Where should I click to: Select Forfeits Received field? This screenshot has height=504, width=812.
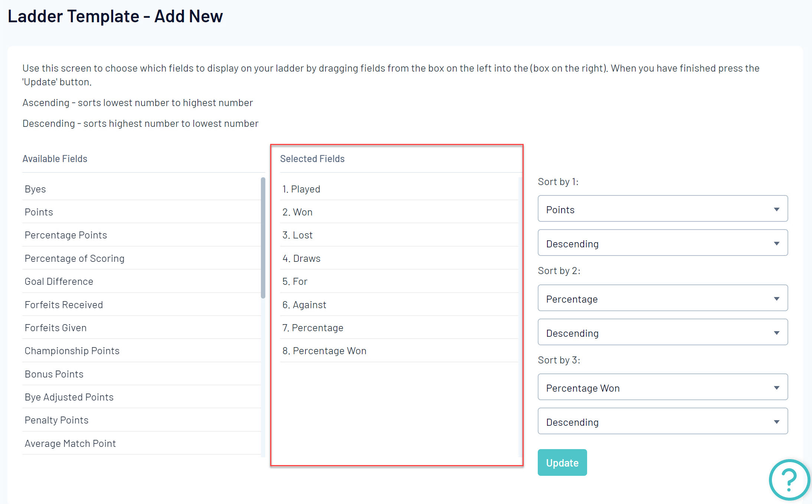coord(141,305)
